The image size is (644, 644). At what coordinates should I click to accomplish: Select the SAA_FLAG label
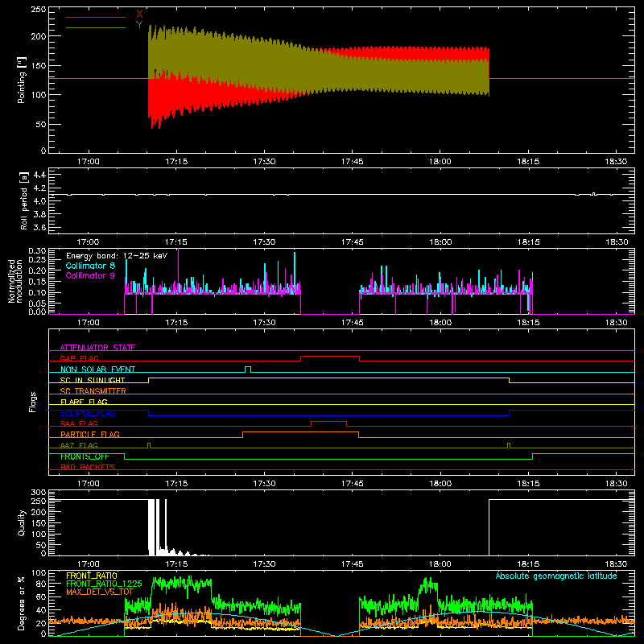click(x=79, y=423)
